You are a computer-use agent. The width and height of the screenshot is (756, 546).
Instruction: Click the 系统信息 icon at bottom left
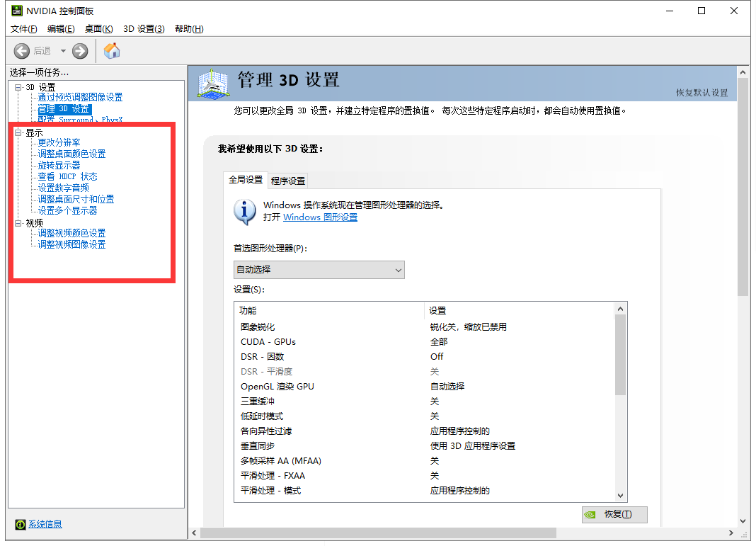(x=21, y=524)
